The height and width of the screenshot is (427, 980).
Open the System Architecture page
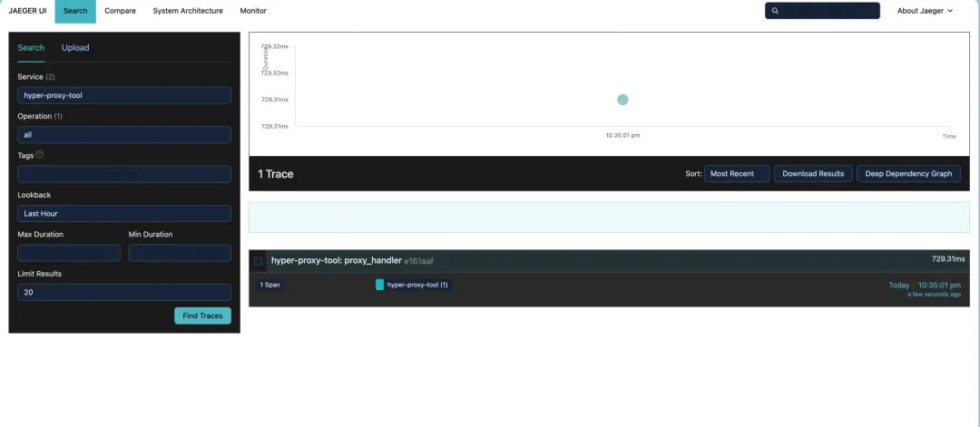(x=188, y=11)
